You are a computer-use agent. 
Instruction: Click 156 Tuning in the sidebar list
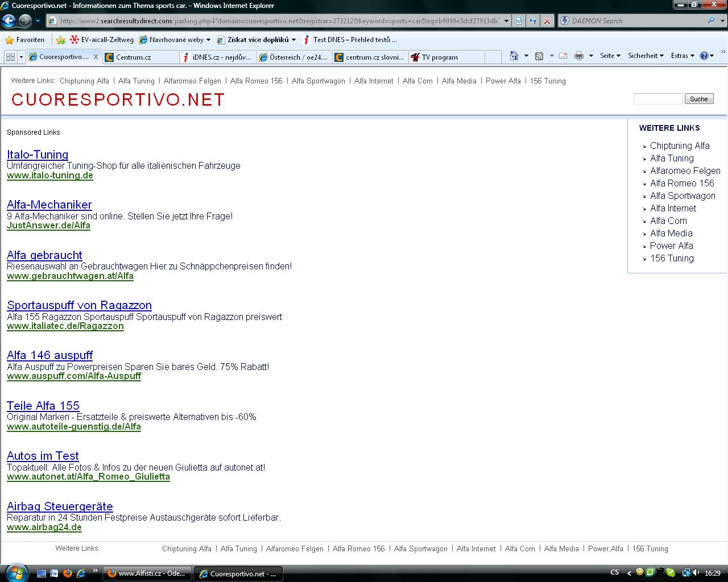click(672, 258)
